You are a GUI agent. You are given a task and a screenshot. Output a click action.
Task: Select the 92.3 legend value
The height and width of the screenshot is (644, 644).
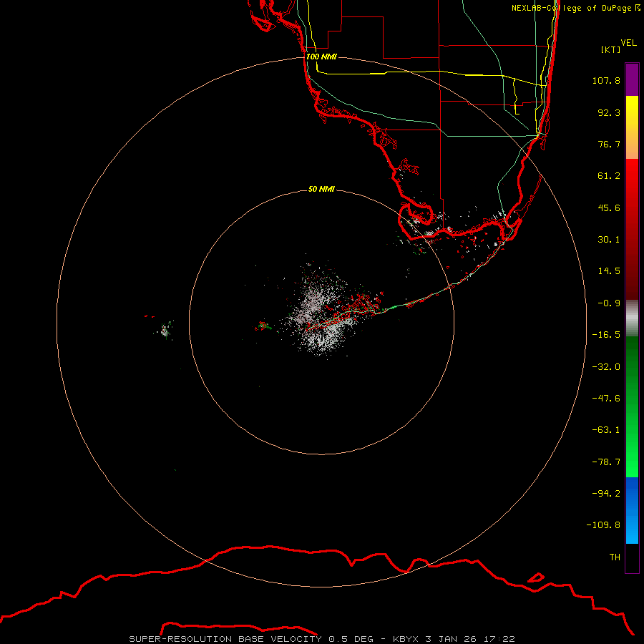[x=609, y=112]
